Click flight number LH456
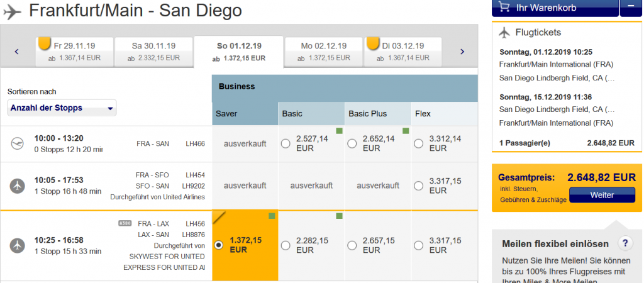The width and height of the screenshot is (644, 283). pos(195,224)
